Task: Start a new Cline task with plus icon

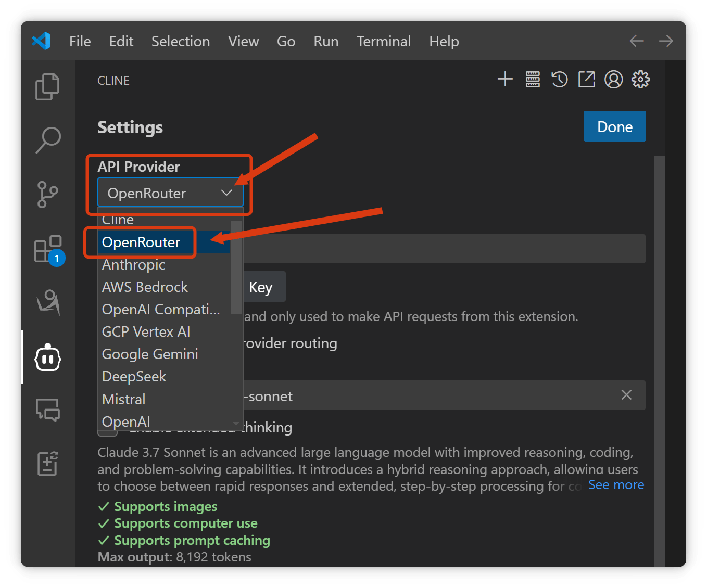Action: point(505,79)
